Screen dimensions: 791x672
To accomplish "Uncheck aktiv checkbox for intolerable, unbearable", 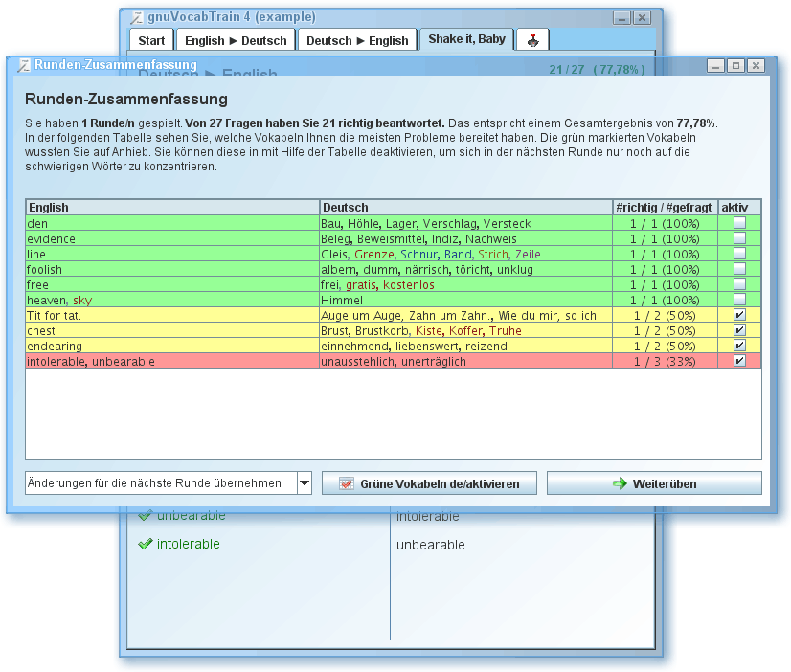I will 739,361.
